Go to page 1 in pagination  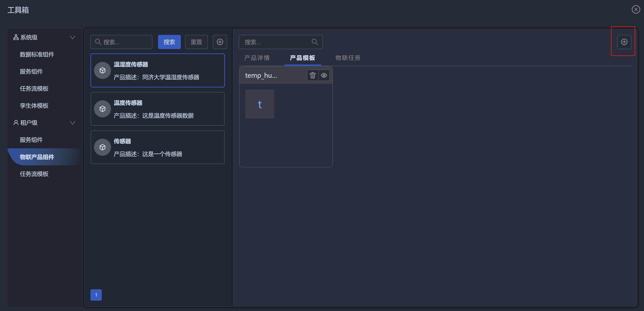[x=96, y=295]
